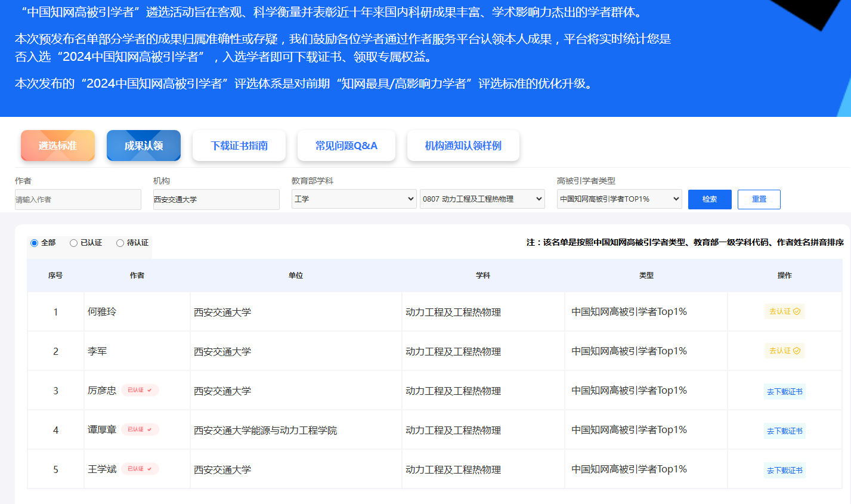Open the 高被引学者类型 TOP1% dropdown
Screen dimensions: 851x504
pyautogui.click(x=619, y=199)
